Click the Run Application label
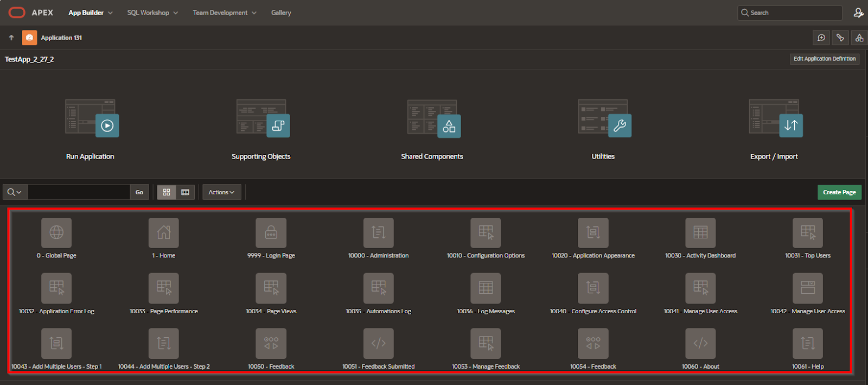The height and width of the screenshot is (385, 868). pos(90,156)
